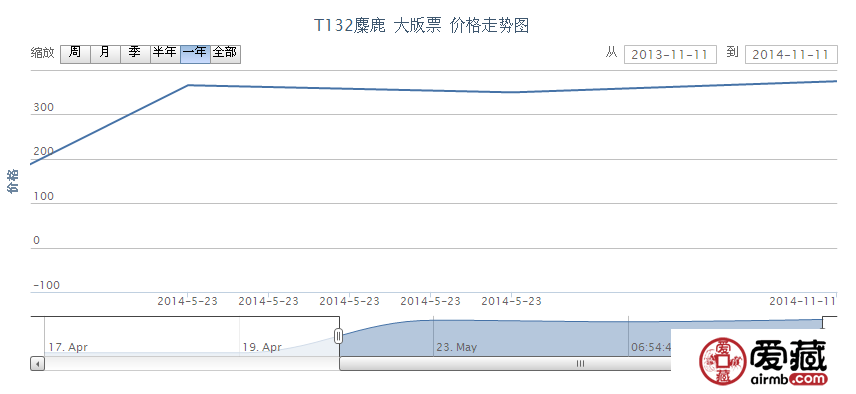856x394 pixels.
Task: Click the 2014-11-11 x-axis label
Action: click(x=803, y=301)
